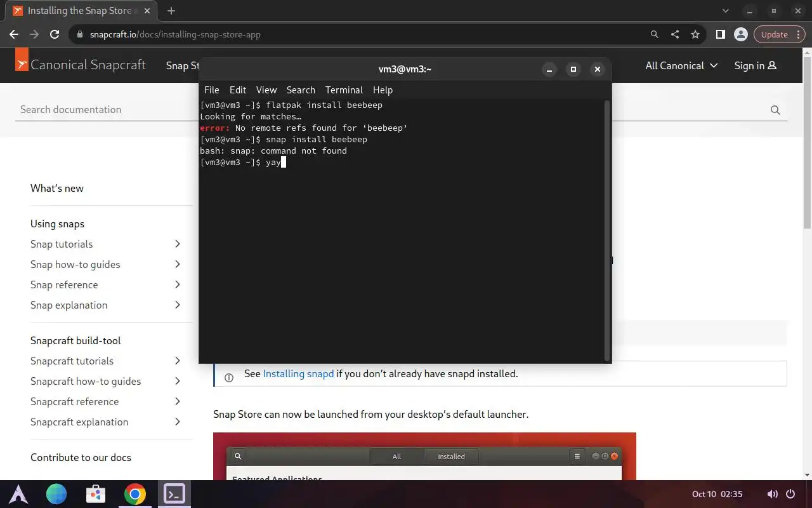This screenshot has height=508, width=812.
Task: Click the Using snaps sidebar heading
Action: click(x=57, y=224)
